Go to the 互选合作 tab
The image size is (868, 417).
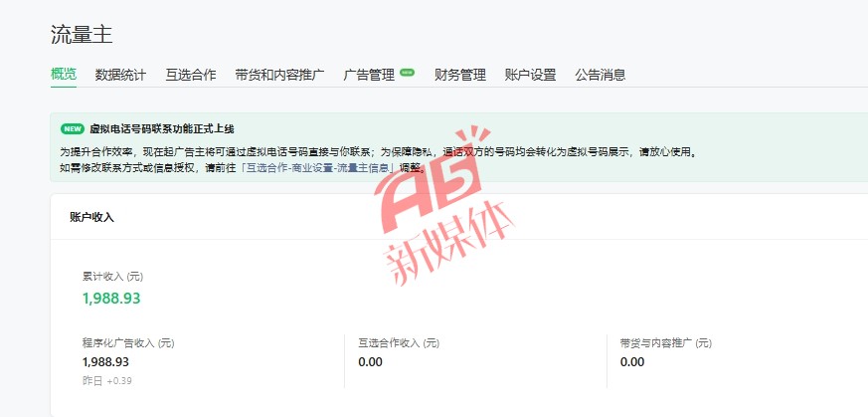tap(191, 75)
